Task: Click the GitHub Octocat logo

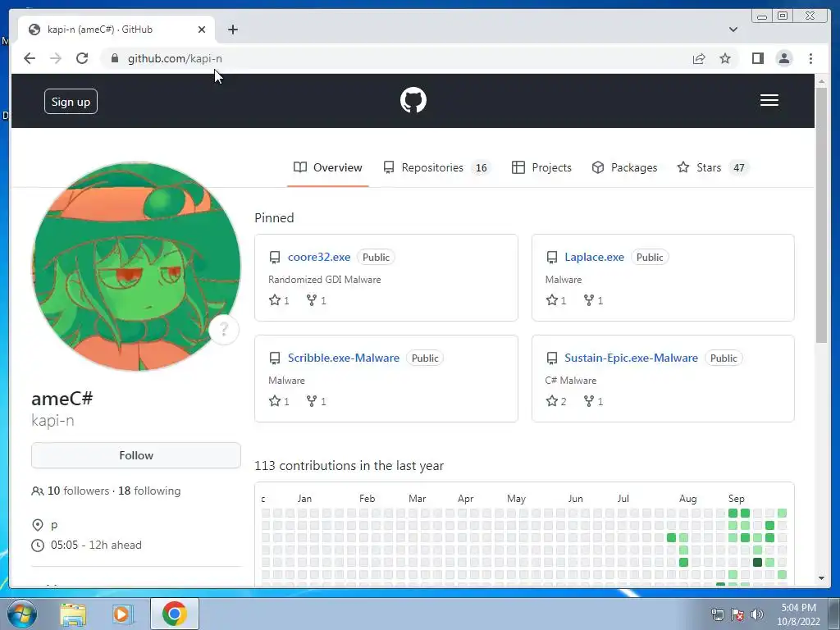Action: [413, 100]
